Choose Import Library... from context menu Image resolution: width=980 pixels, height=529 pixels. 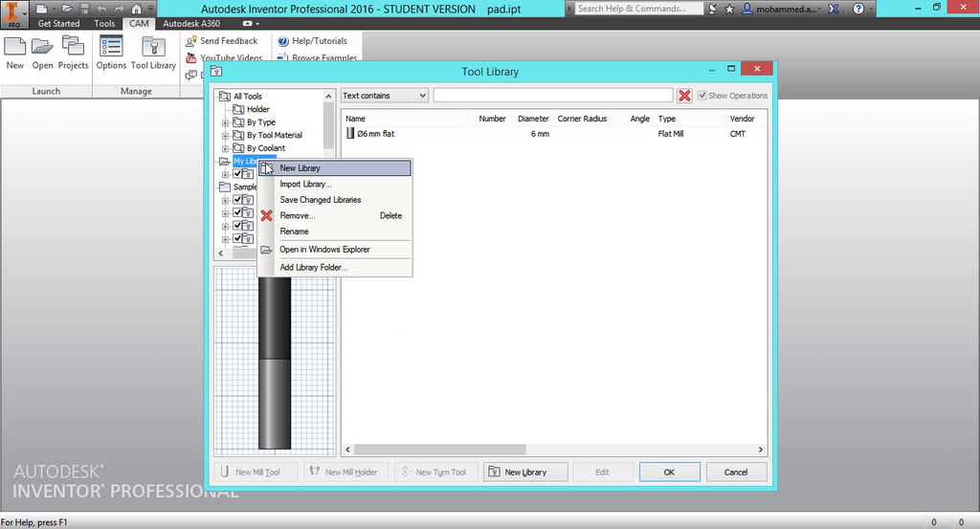pos(335,185)
